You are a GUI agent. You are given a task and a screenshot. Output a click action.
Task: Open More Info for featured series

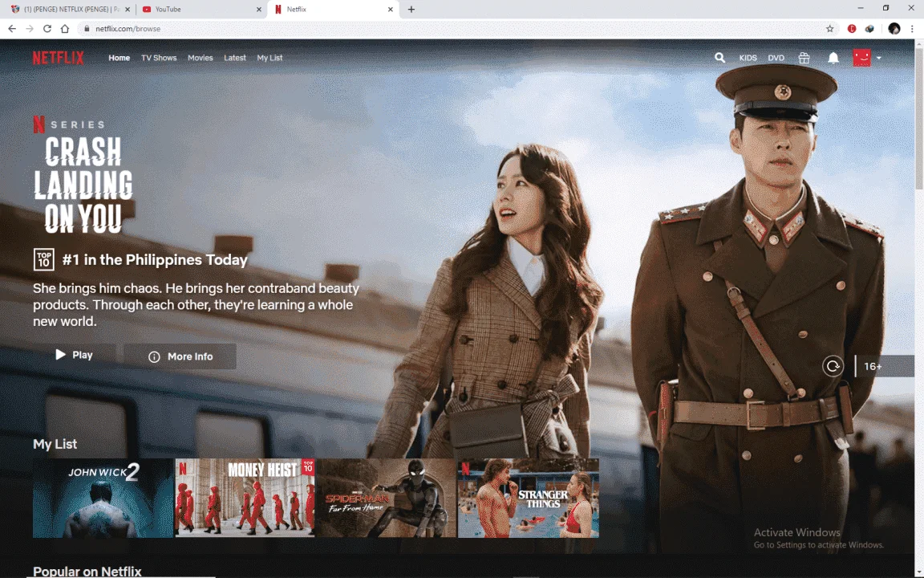click(180, 356)
